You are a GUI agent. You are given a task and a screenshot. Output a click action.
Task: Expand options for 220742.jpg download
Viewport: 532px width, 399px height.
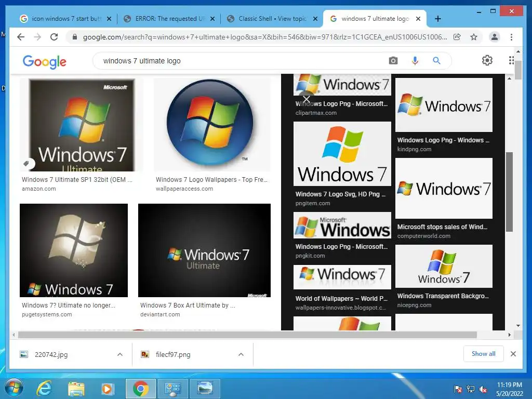120,354
